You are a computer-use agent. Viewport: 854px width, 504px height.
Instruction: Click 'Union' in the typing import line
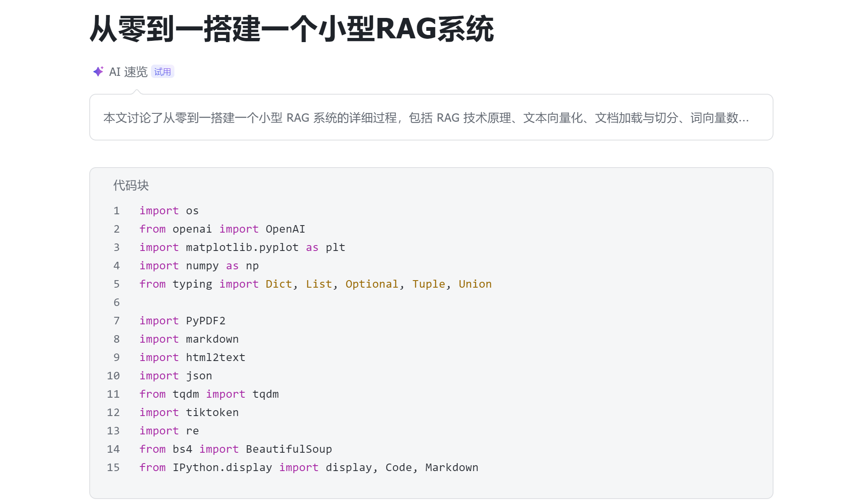[475, 284]
